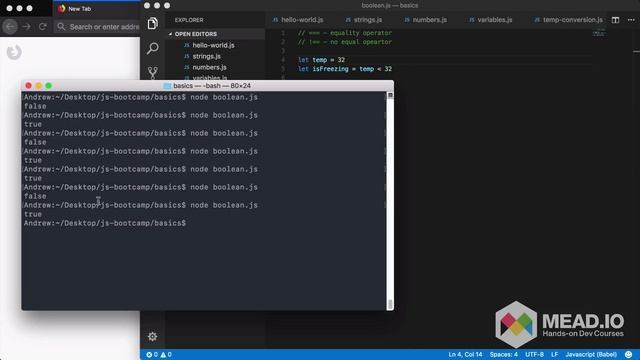This screenshot has width=640, height=360.
Task: Click UTF-8 encoding in status bar
Action: tap(534, 354)
